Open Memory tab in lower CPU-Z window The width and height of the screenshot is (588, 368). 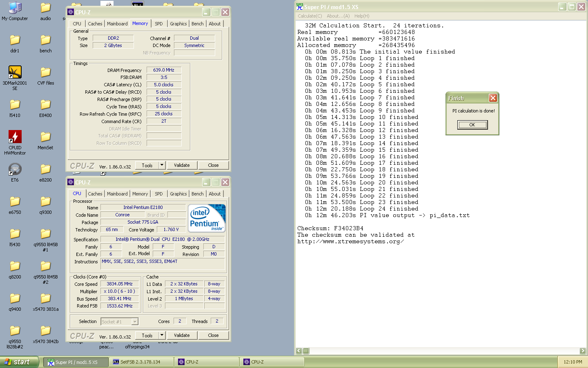[140, 194]
